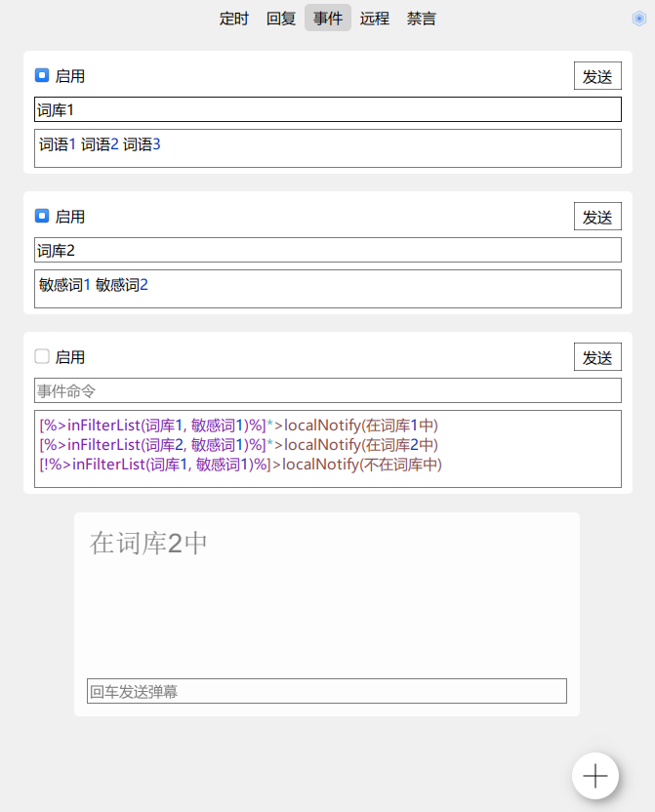The height and width of the screenshot is (812, 655).
Task: Click 发送 on the 事件命令 rule
Action: click(597, 356)
